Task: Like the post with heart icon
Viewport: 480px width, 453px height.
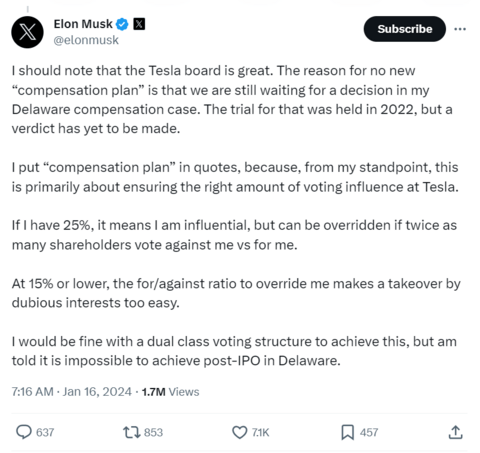Action: (239, 432)
